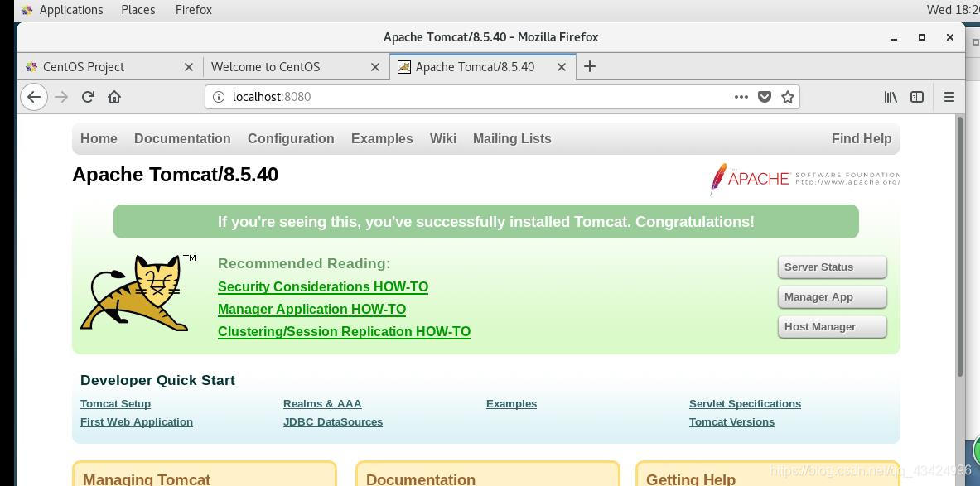Click the Tomcat cat logo image
This screenshot has height=486, width=980.
point(137,292)
